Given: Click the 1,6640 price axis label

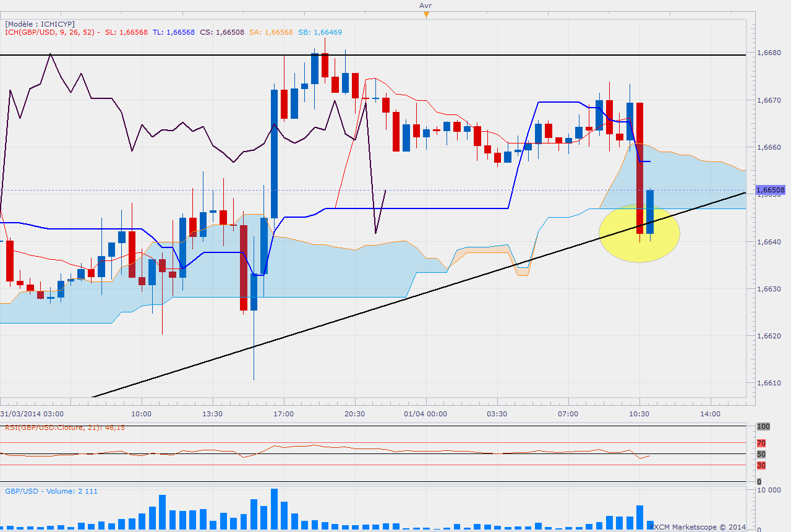Looking at the screenshot, I should 768,242.
